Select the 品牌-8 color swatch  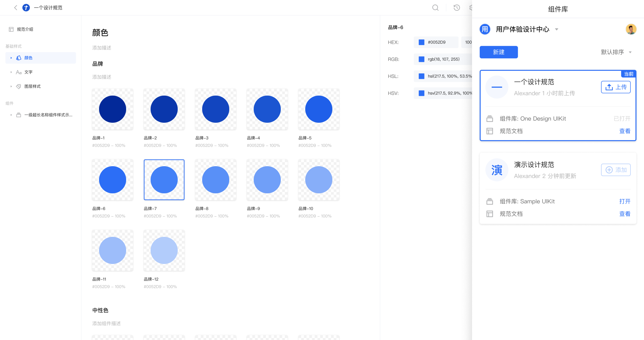pos(216,180)
